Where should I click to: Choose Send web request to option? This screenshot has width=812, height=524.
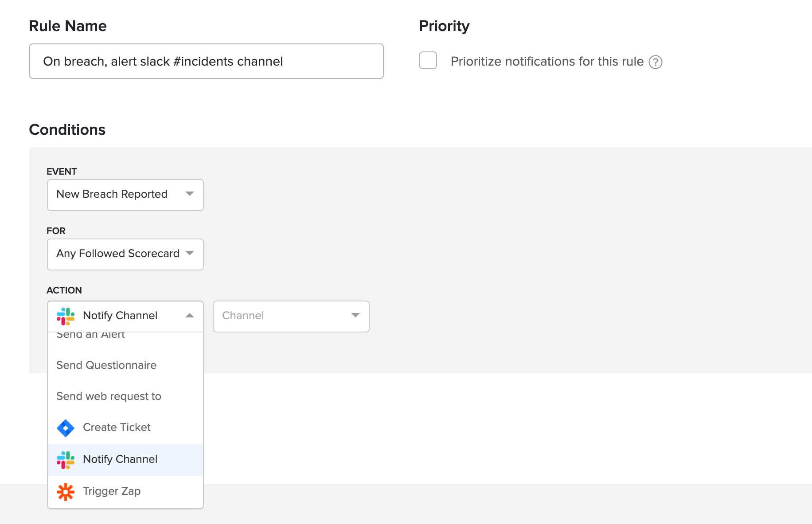109,396
